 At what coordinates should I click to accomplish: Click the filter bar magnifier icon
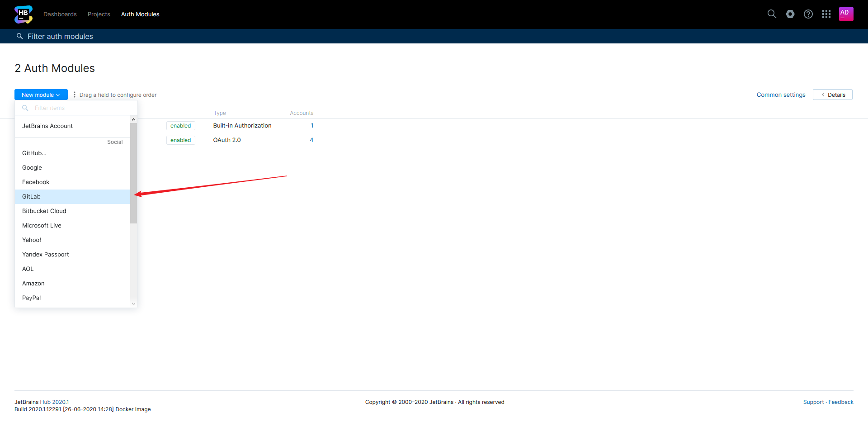[x=19, y=36]
